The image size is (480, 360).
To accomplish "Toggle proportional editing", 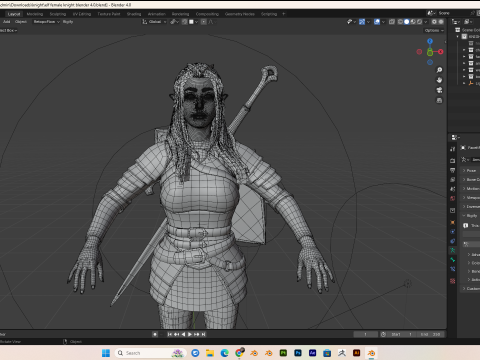I will [x=203, y=22].
